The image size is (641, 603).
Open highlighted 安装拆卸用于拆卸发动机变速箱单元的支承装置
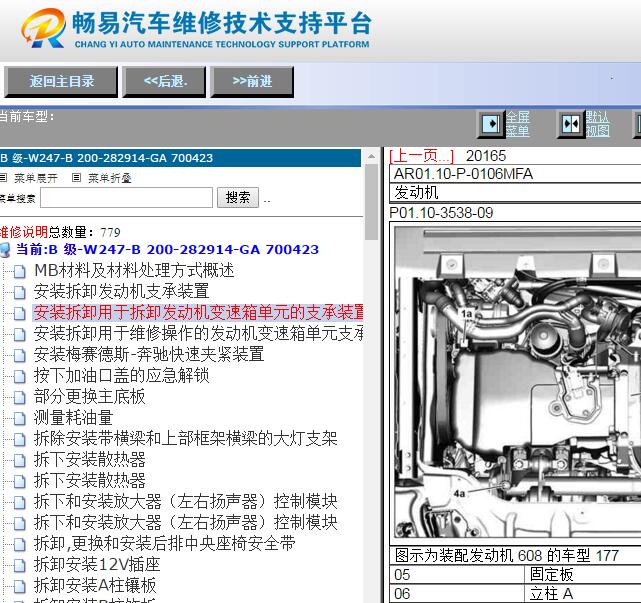tap(198, 313)
